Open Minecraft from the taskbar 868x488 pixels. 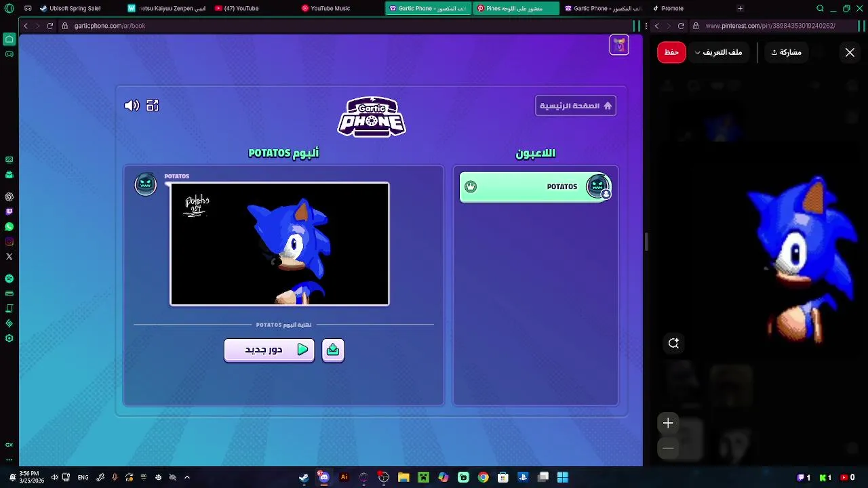click(423, 477)
